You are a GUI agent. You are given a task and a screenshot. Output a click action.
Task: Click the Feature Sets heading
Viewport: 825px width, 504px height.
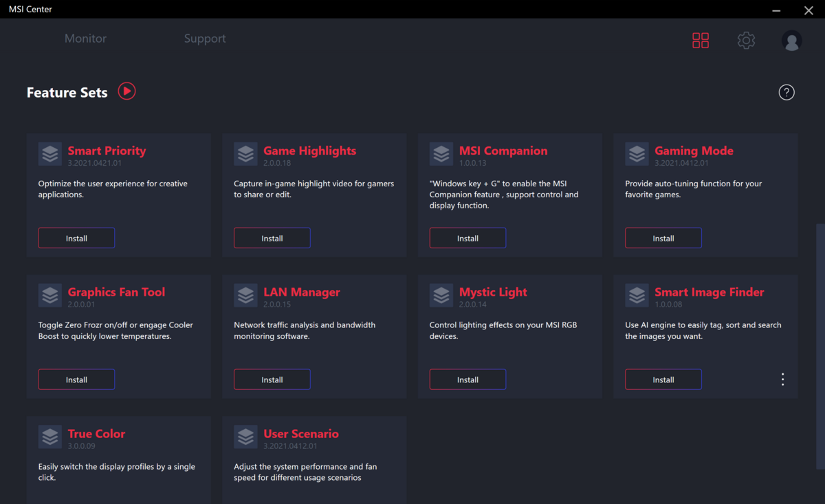pyautogui.click(x=67, y=92)
